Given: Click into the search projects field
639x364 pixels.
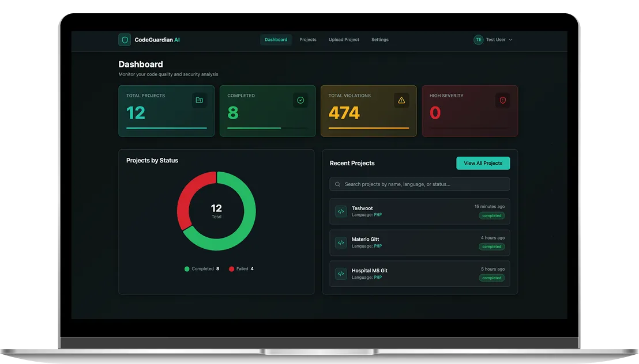Looking at the screenshot, I should click(x=419, y=184).
